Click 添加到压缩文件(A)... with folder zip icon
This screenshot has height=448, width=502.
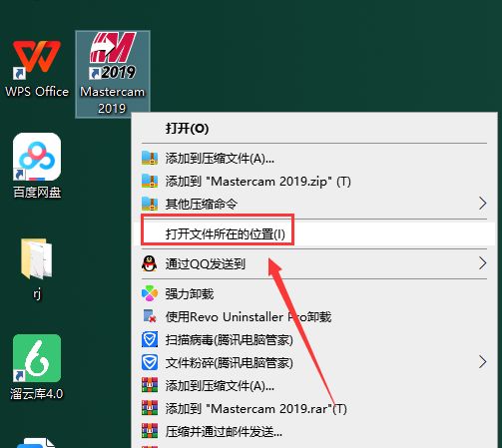314,159
